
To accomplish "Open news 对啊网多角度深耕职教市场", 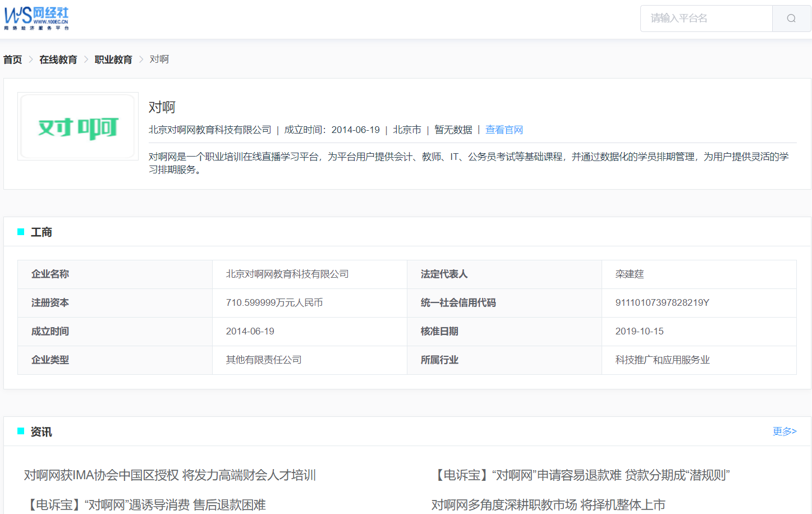I will point(548,505).
